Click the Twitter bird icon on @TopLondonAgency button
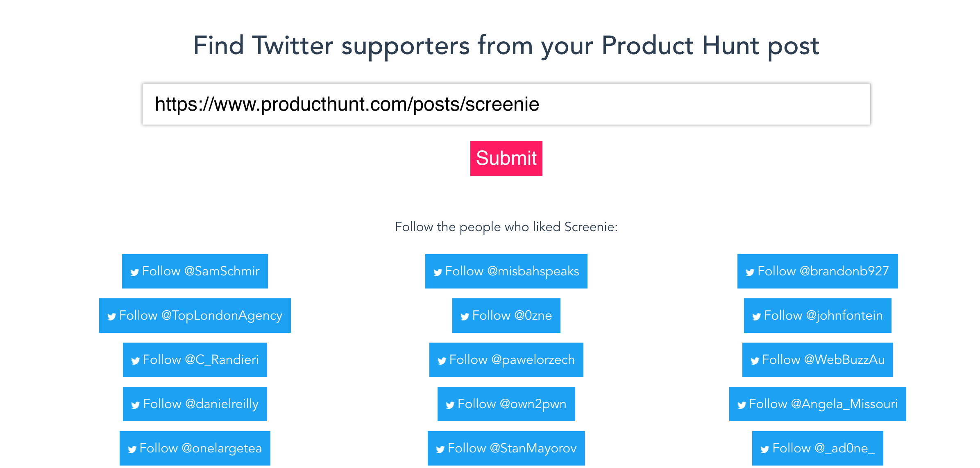980x468 pixels. pos(111,316)
